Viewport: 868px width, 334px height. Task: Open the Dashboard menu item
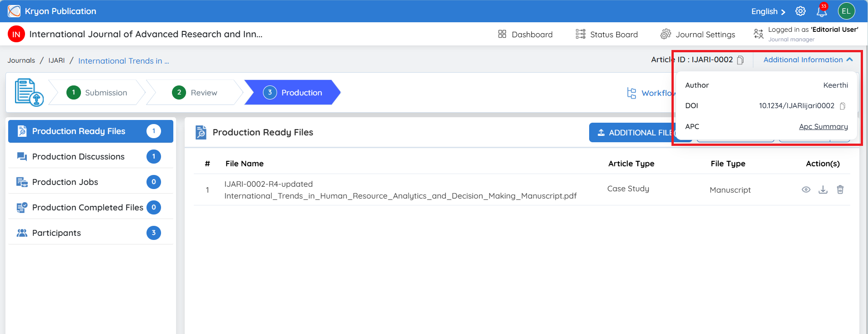pos(525,34)
